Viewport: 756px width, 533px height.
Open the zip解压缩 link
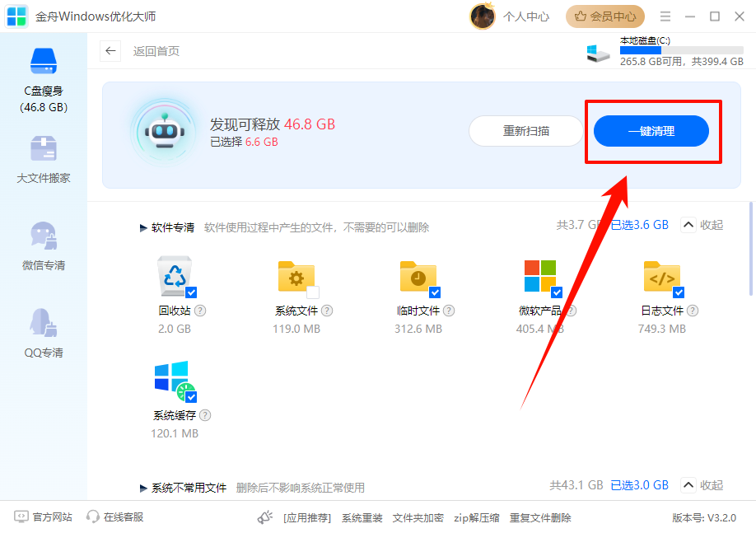(476, 518)
